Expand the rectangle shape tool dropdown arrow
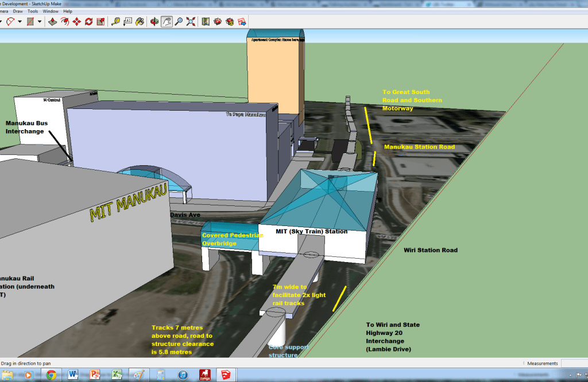 40,22
